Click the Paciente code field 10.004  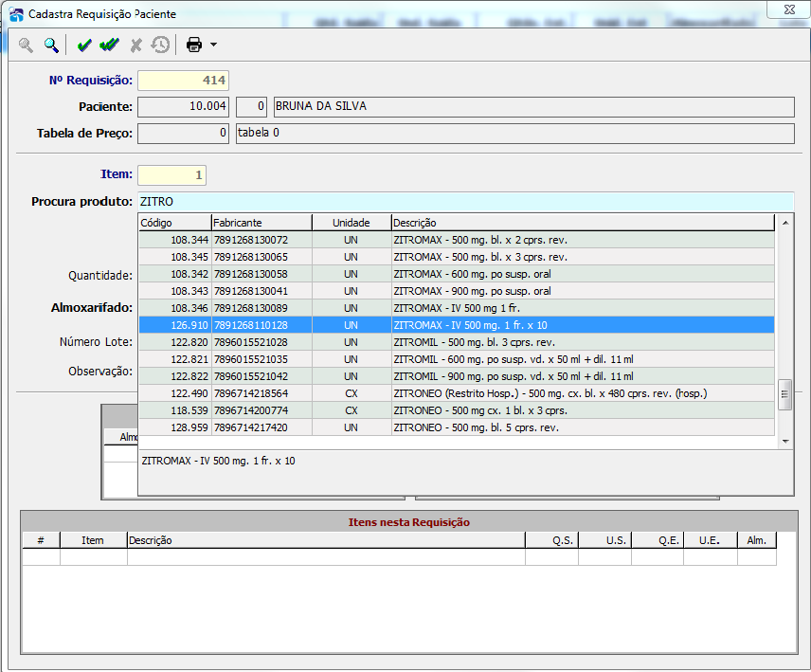[x=183, y=106]
